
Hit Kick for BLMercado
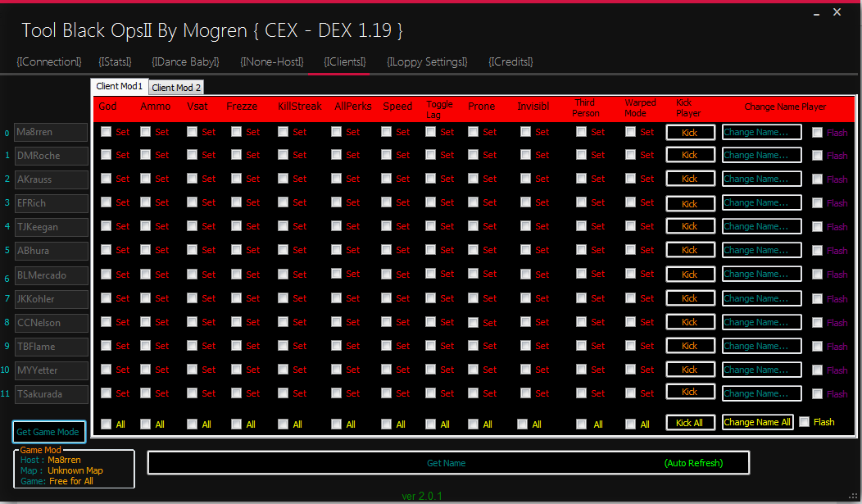pyautogui.click(x=691, y=275)
